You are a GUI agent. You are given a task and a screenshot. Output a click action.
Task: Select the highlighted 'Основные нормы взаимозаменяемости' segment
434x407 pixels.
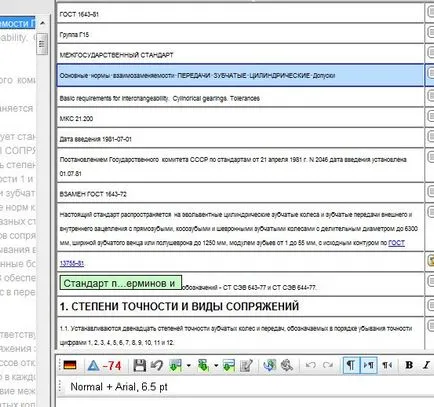[x=240, y=76]
